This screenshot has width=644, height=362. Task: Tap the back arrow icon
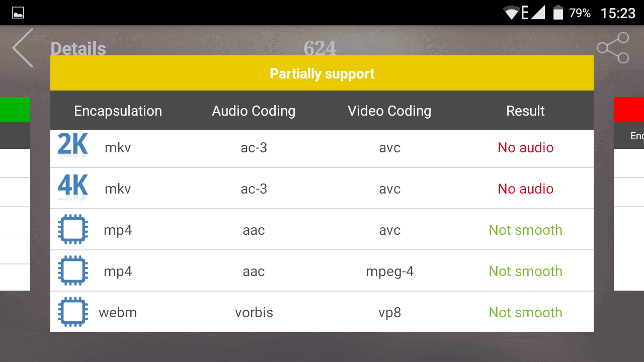pyautogui.click(x=23, y=48)
